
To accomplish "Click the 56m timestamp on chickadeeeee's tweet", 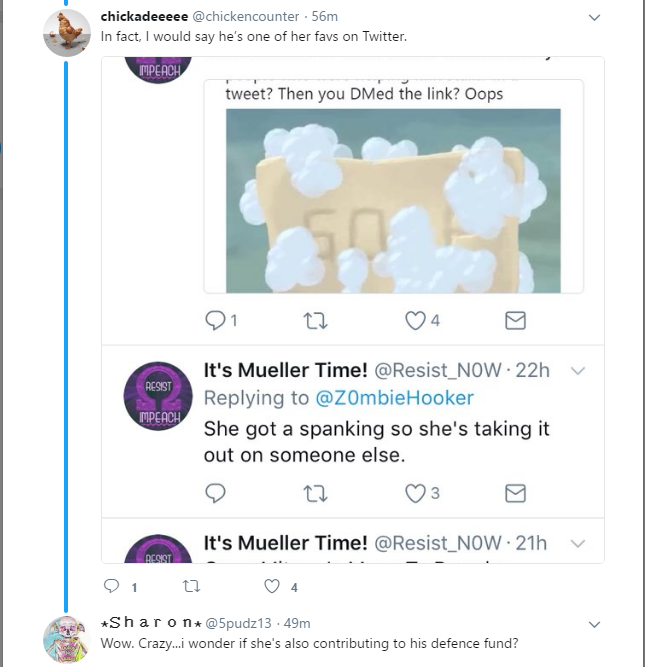I will pos(325,17).
